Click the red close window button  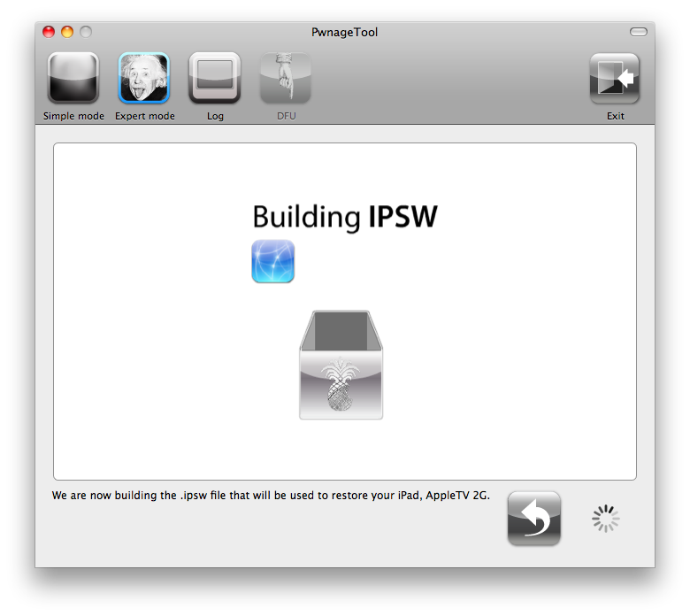49,32
